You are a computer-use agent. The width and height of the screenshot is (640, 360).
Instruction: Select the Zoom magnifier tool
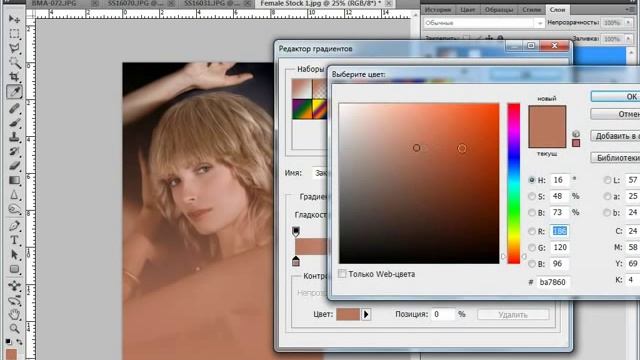point(14,328)
